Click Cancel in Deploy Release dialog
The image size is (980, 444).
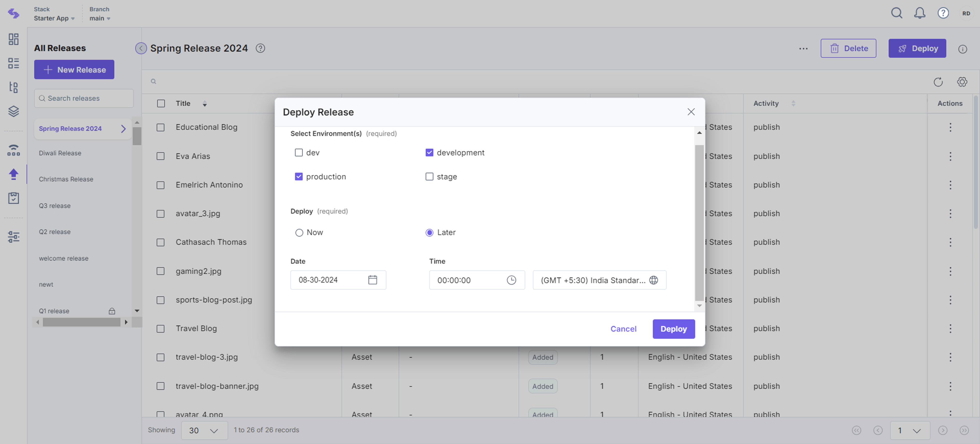[x=623, y=329]
